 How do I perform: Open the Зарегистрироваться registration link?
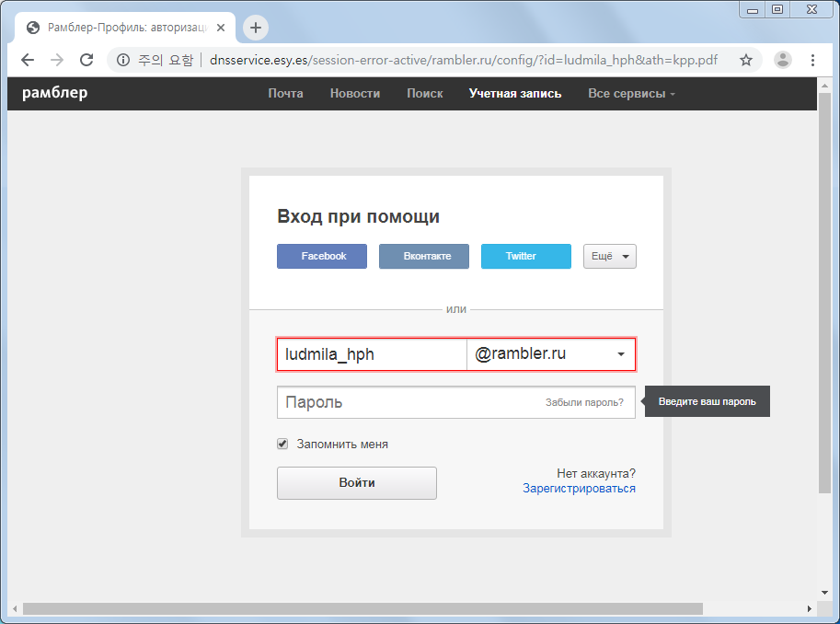click(x=579, y=489)
